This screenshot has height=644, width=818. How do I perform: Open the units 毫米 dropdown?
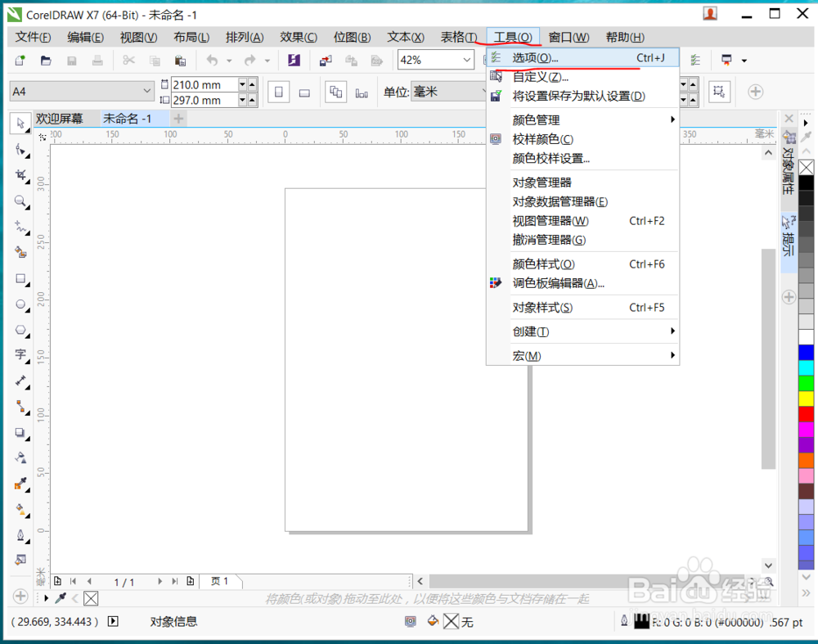coord(483,92)
